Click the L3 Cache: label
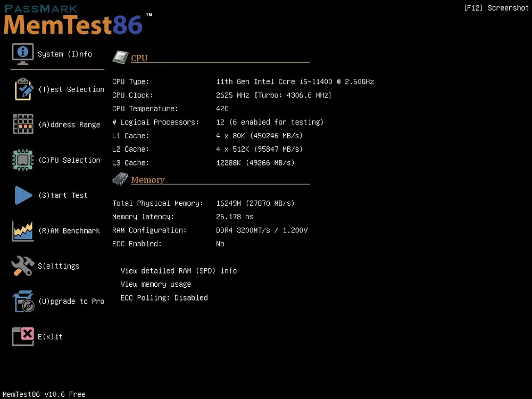This screenshot has height=399, width=532. [131, 163]
